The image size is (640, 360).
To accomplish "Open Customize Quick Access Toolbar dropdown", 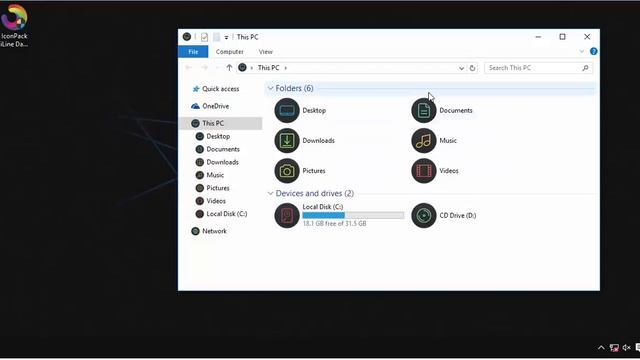I will (226, 38).
